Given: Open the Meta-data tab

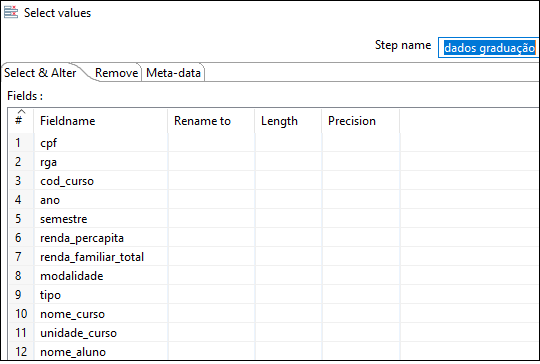Looking at the screenshot, I should (x=173, y=73).
